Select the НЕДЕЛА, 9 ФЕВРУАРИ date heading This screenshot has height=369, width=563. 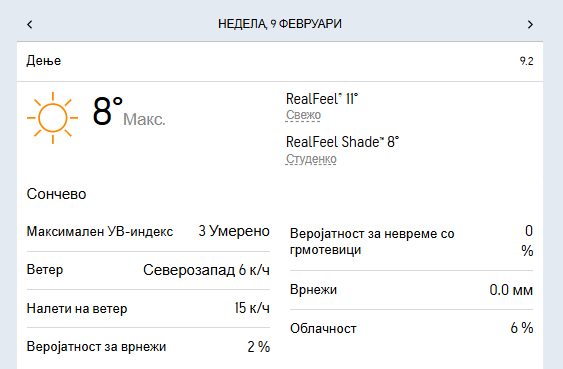(280, 24)
